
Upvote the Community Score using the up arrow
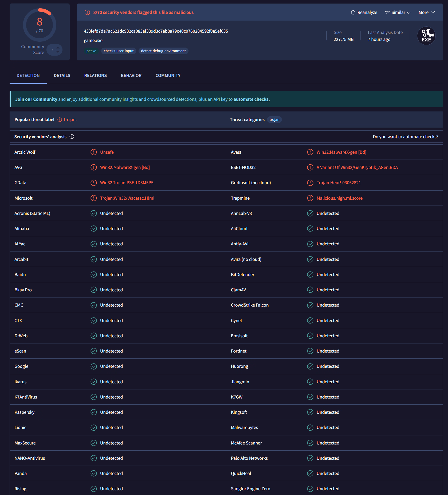coord(58,48)
